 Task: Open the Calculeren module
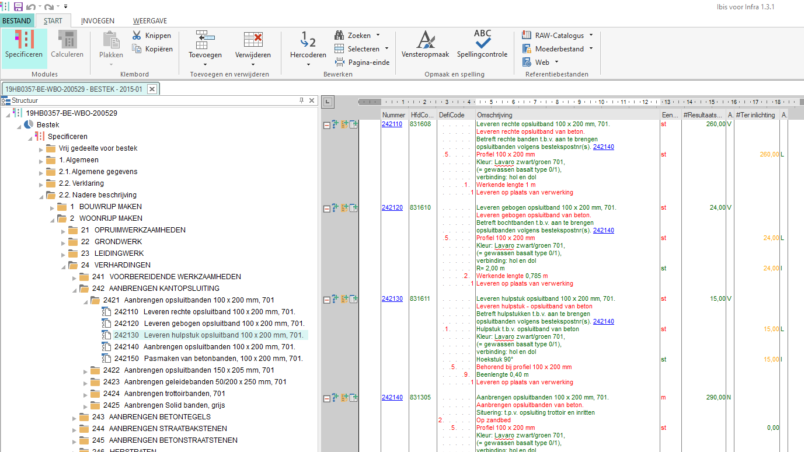point(67,44)
